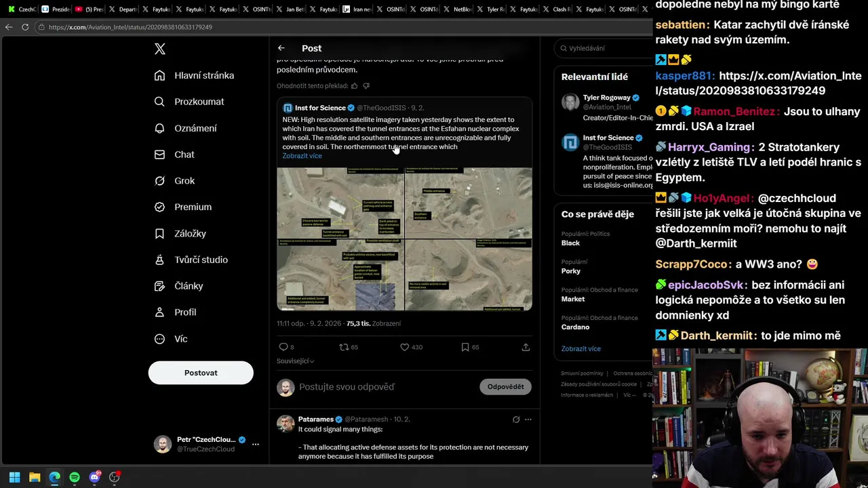Open Záložky bookmarks
The height and width of the screenshot is (488, 868).
180,233
